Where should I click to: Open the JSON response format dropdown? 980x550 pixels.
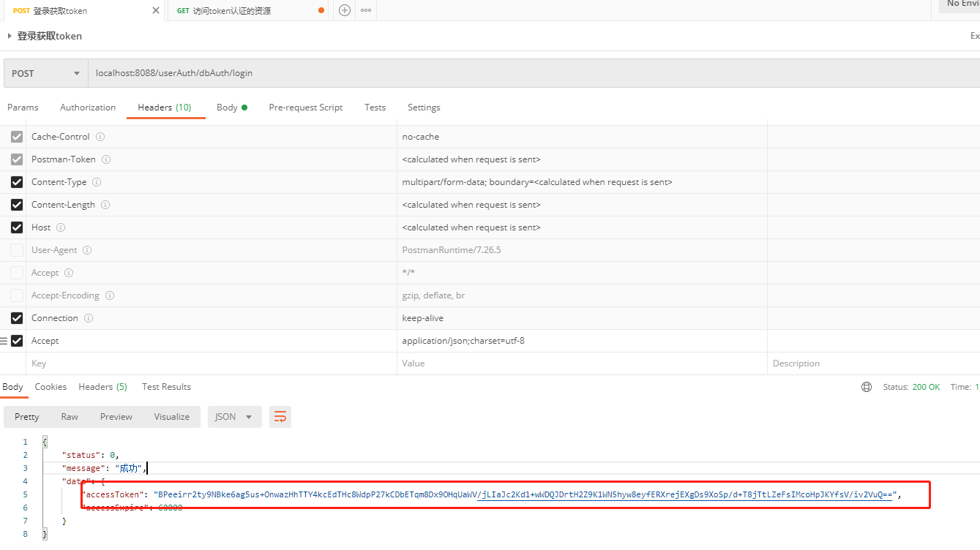coord(234,417)
